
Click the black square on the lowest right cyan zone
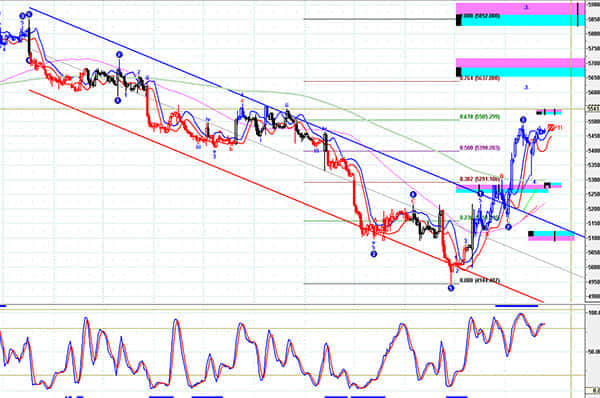531,233
